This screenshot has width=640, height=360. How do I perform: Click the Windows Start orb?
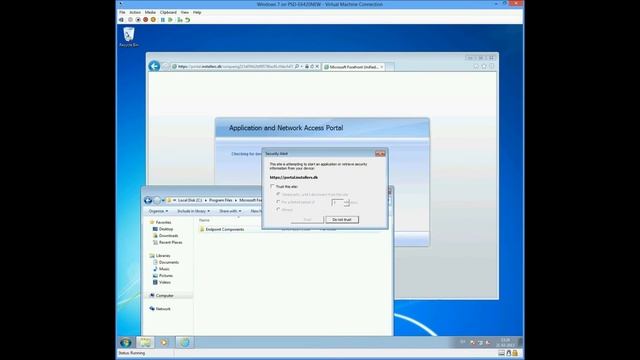pyautogui.click(x=126, y=342)
